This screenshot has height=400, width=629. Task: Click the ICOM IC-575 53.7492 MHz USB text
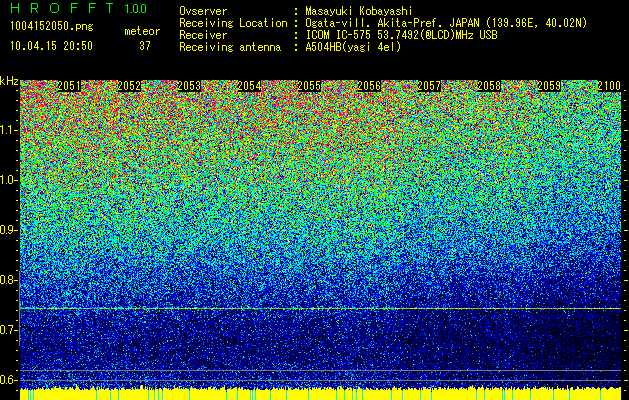point(401,35)
